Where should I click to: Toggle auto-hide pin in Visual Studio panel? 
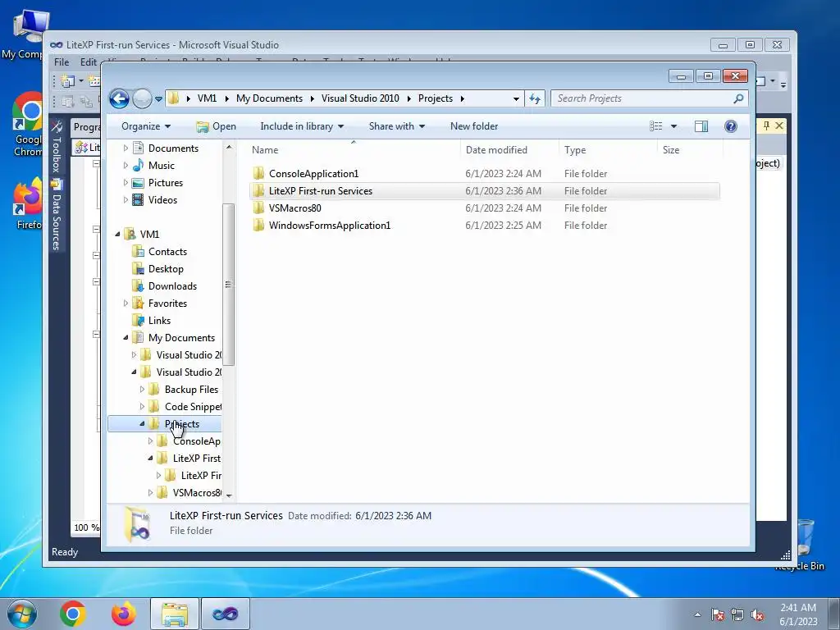766,126
